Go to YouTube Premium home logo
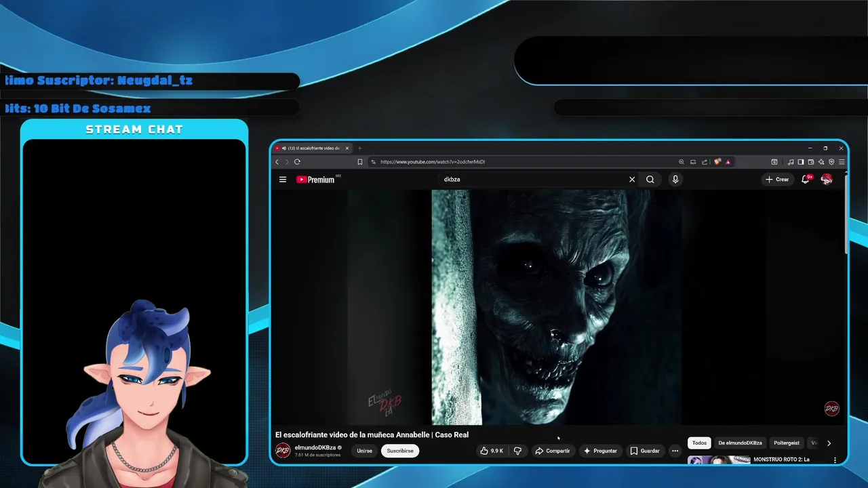This screenshot has height=488, width=868. coord(316,180)
